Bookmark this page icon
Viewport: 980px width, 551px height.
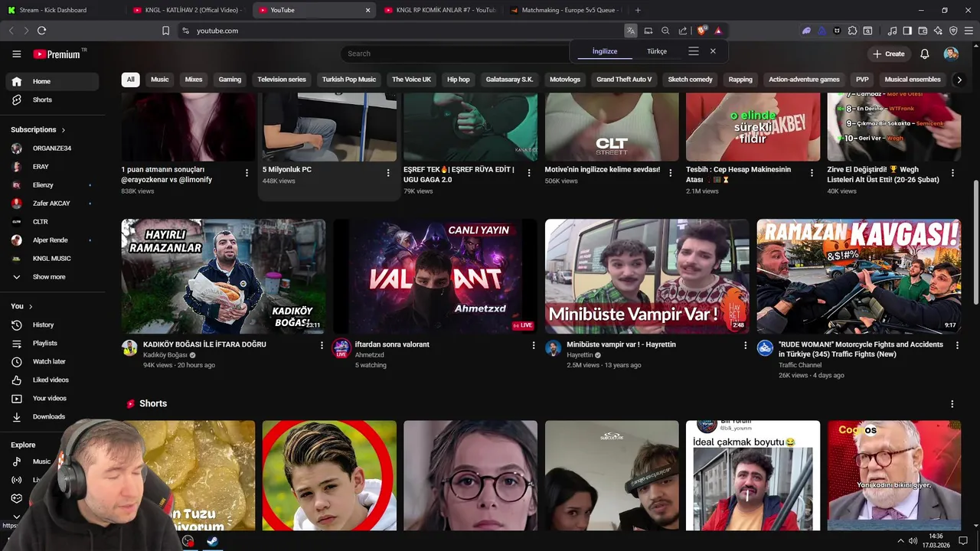coord(165,31)
